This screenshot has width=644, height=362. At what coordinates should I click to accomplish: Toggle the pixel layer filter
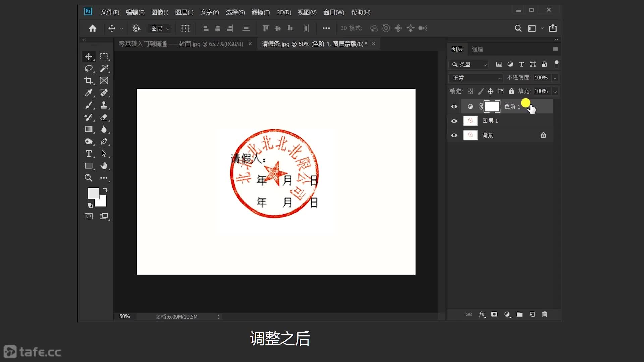point(499,64)
